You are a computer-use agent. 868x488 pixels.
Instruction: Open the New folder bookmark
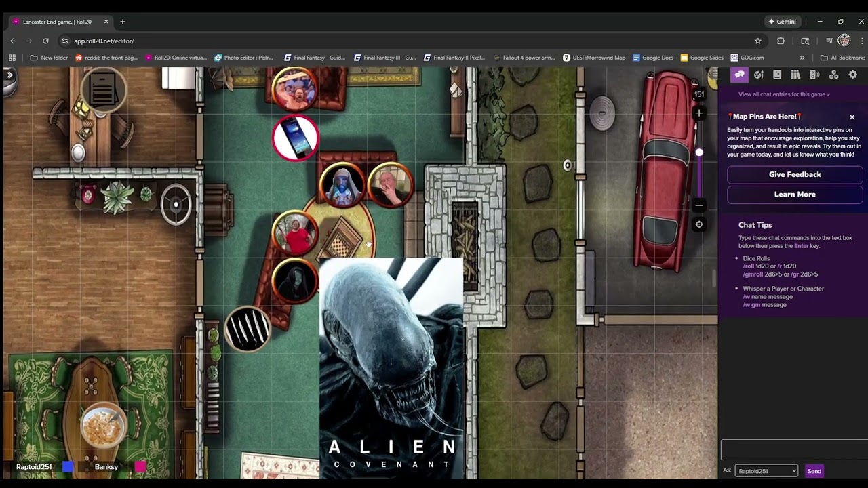[x=49, y=58]
